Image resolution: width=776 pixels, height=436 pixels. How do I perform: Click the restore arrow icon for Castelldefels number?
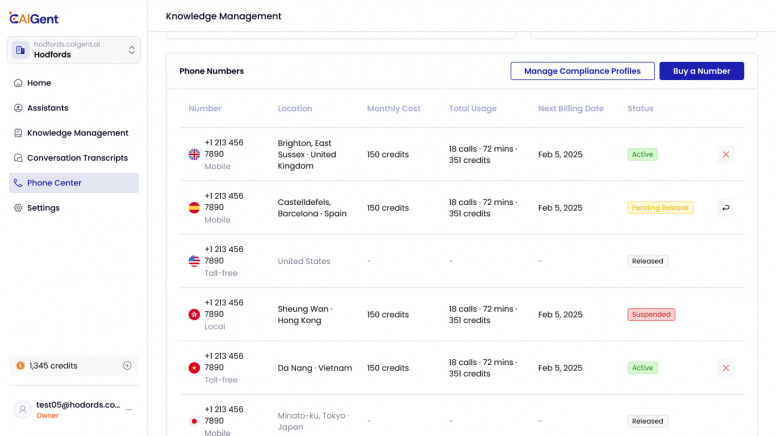tap(726, 208)
